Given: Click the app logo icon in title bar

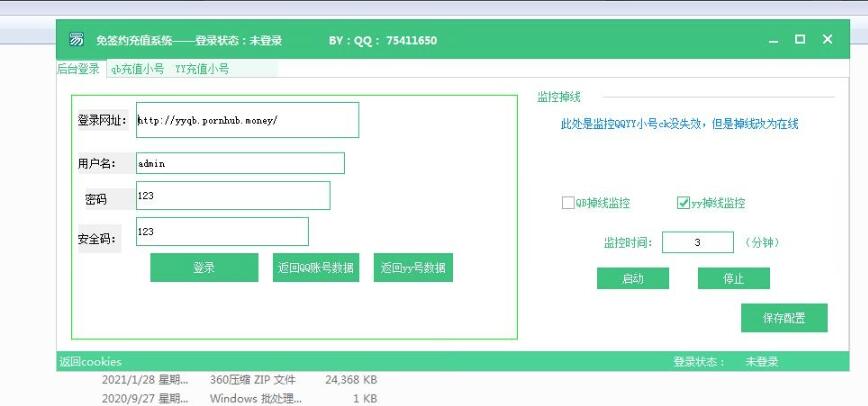Looking at the screenshot, I should [x=76, y=40].
